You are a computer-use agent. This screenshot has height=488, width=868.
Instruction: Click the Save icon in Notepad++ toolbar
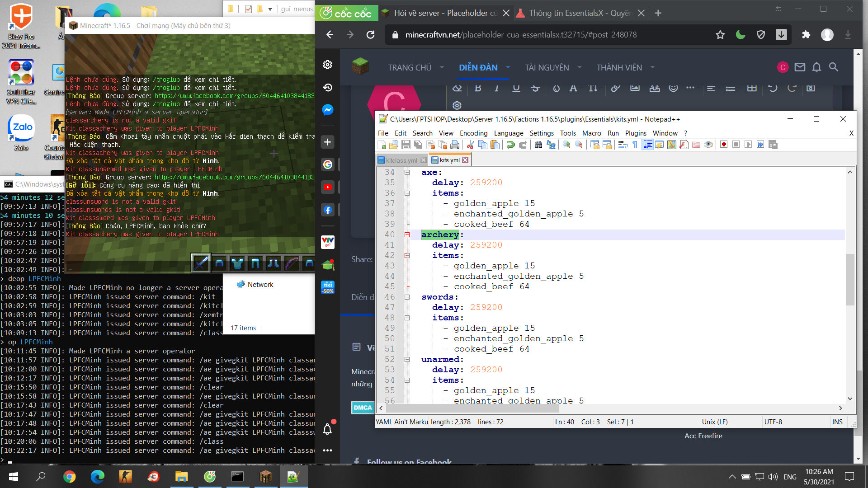(406, 145)
